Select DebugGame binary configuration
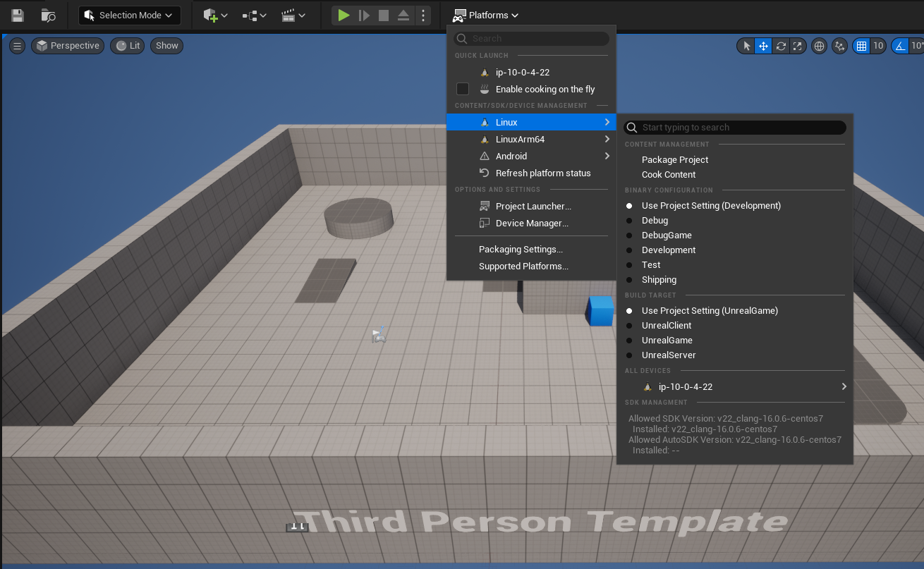The width and height of the screenshot is (924, 569). click(x=735, y=235)
